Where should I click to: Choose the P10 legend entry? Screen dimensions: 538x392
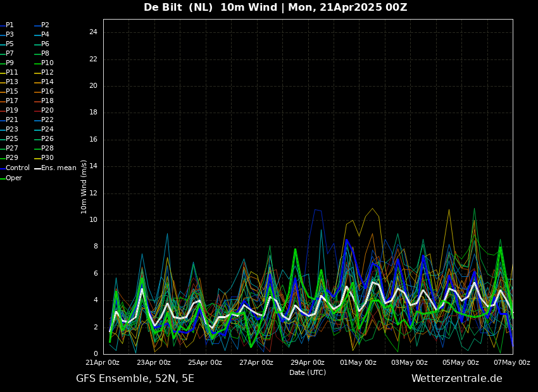pyautogui.click(x=47, y=63)
